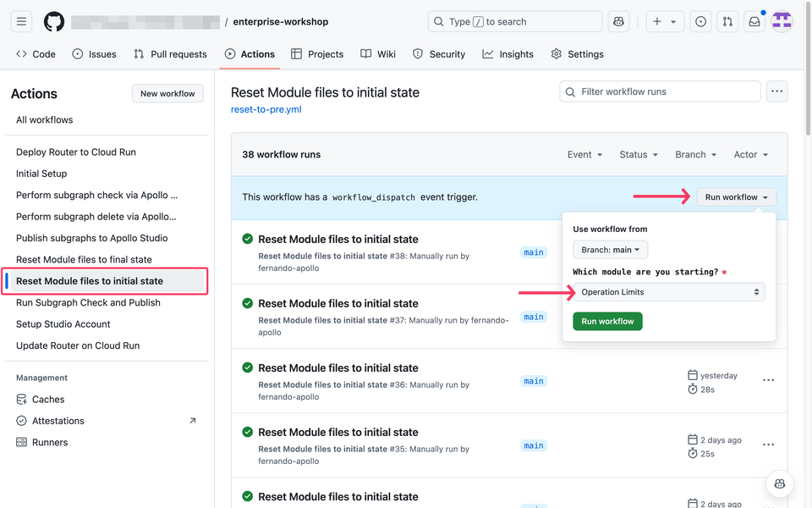This screenshot has width=812, height=508.
Task: Click the green check status of run #36
Action: coord(248,367)
